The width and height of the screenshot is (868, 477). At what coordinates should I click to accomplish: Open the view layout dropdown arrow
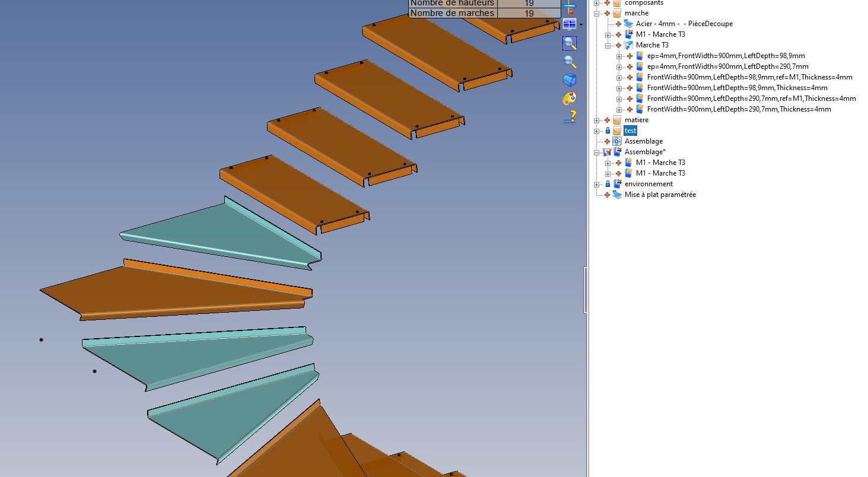tap(581, 25)
